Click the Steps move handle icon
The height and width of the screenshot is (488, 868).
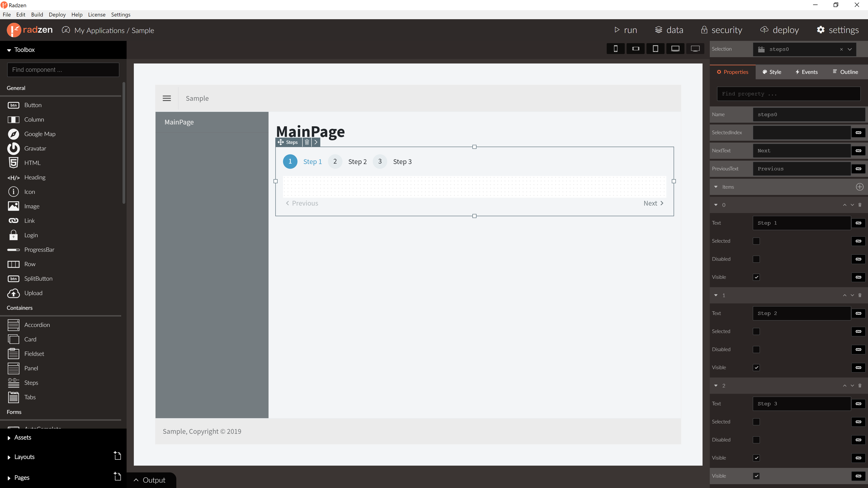(x=280, y=142)
